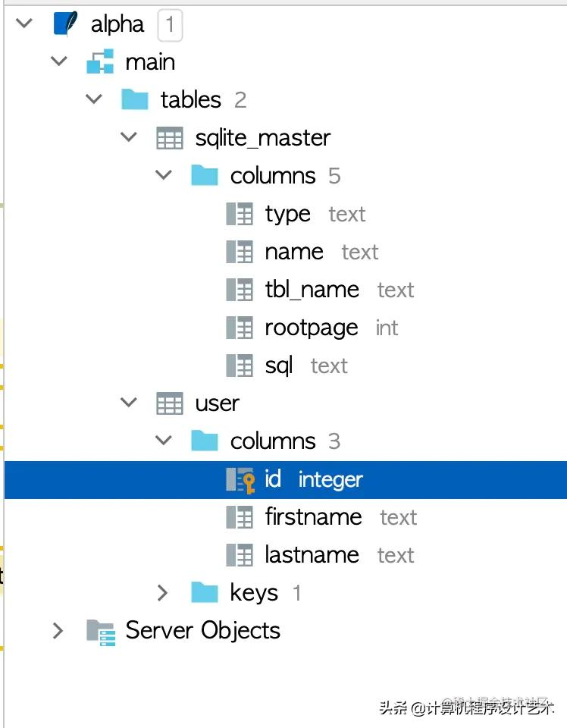The height and width of the screenshot is (728, 567).
Task: Click the SQLite database icon beside alpha
Action: pos(64,24)
